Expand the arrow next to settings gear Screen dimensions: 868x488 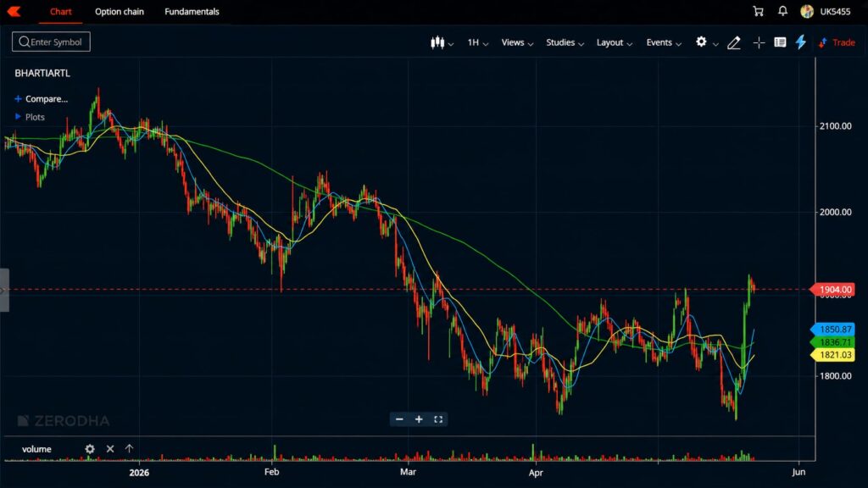[x=715, y=44]
